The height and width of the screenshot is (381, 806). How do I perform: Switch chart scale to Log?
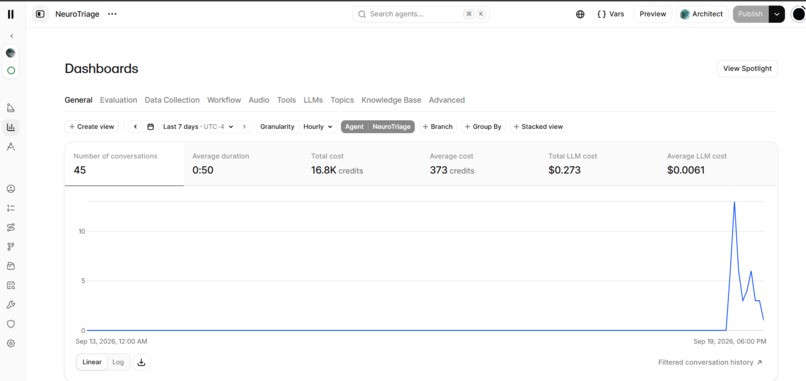[118, 362]
